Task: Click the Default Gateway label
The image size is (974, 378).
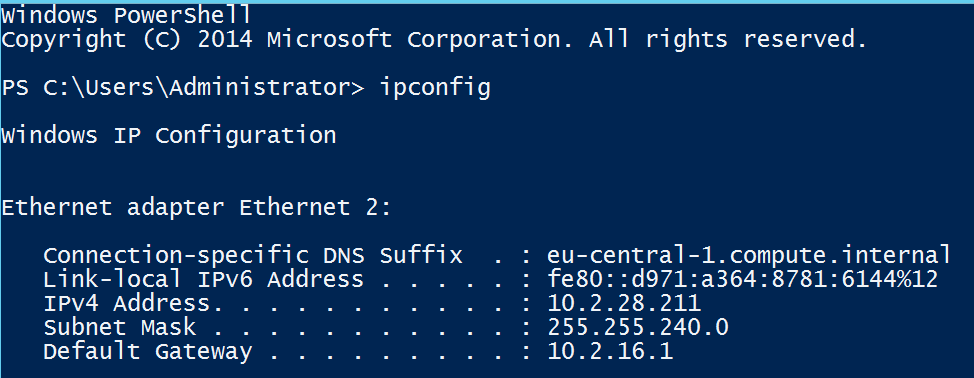Action: 147,352
